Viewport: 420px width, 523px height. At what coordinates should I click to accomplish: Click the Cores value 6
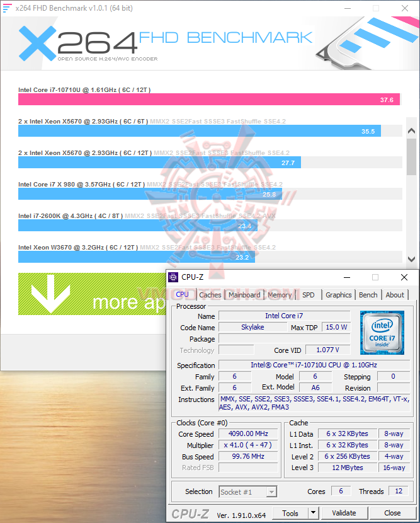[x=341, y=491]
